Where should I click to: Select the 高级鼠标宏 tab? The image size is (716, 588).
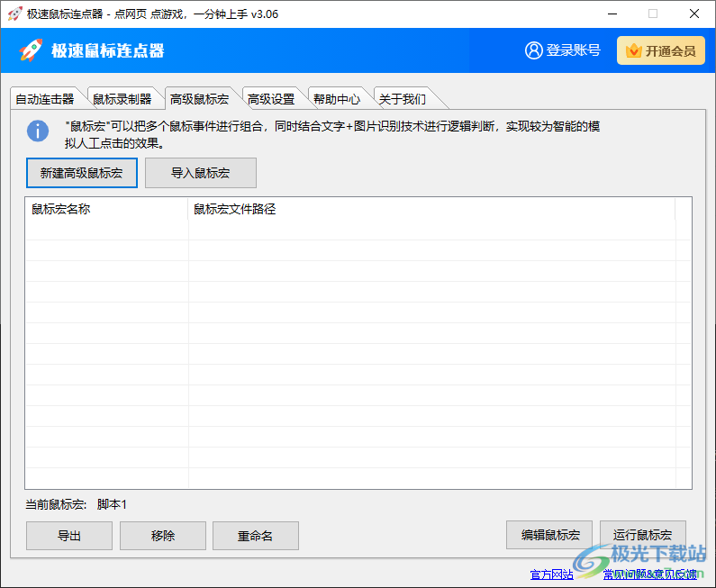pos(199,99)
